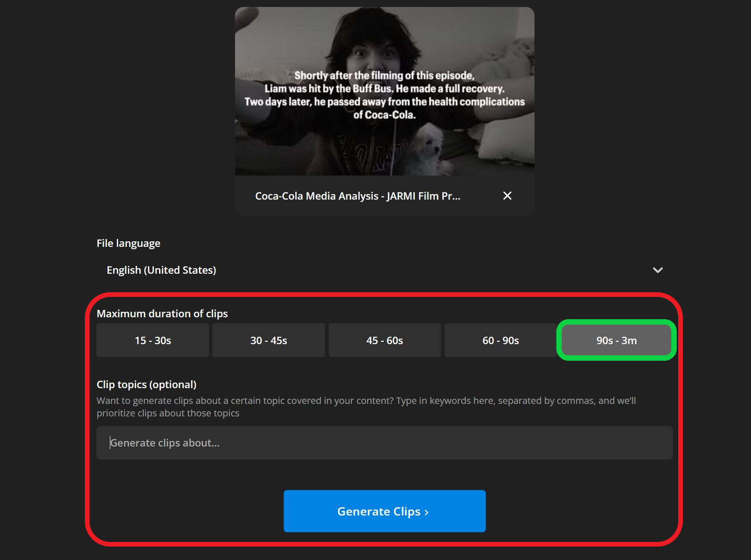This screenshot has width=751, height=560.
Task: Remove the uploaded Coca-Cola Media Analysis file
Action: (507, 196)
